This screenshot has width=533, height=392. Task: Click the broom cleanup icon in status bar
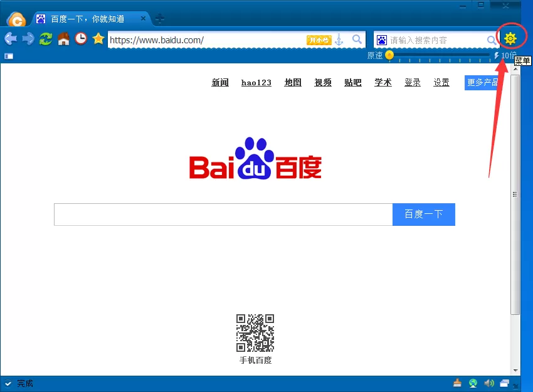tap(457, 383)
